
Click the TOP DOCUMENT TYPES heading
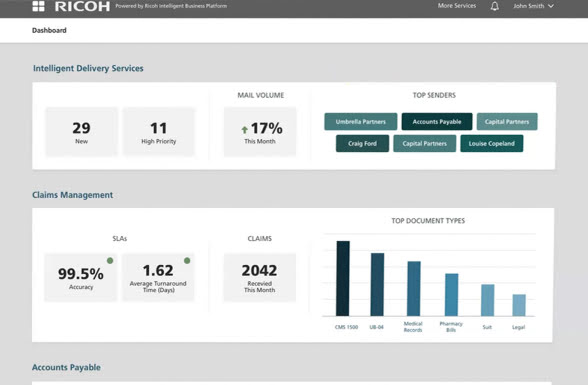click(428, 221)
